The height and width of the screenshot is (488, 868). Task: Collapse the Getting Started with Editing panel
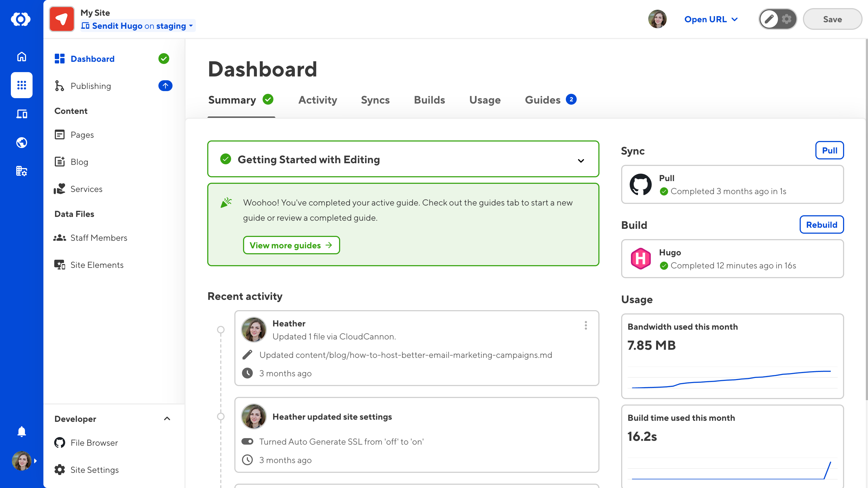[x=580, y=161]
